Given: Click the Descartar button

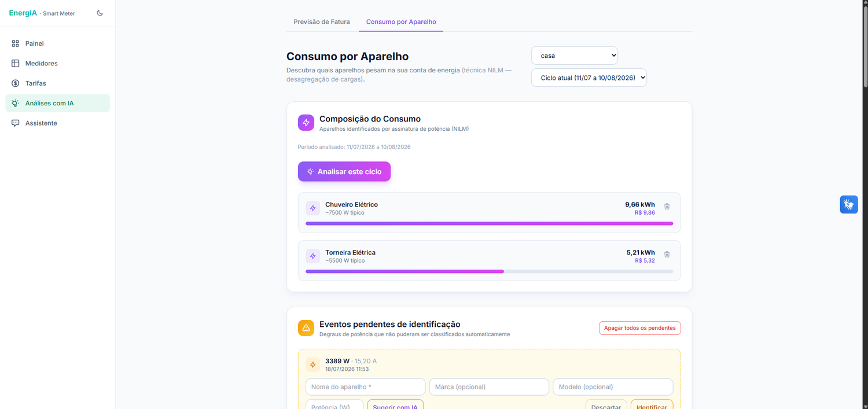Looking at the screenshot, I should [x=606, y=404].
